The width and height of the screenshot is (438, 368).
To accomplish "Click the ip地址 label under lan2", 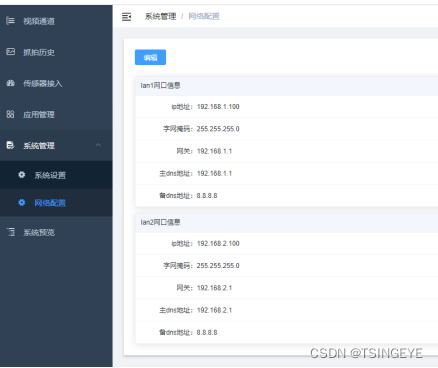I will click(x=182, y=243).
